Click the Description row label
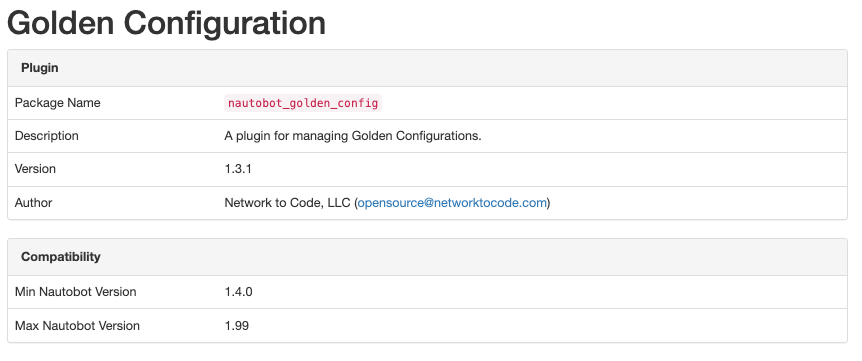 [x=47, y=136]
